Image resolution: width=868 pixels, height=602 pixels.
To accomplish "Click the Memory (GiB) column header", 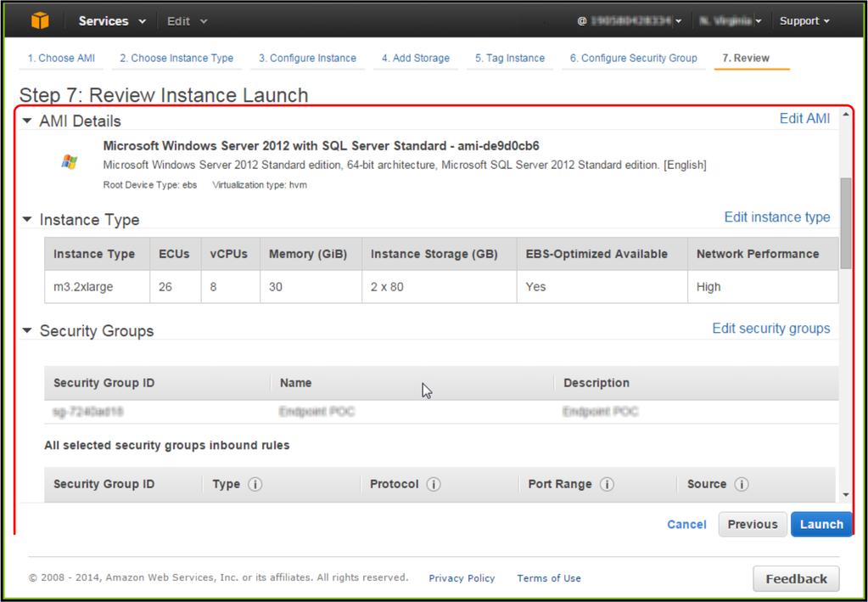I will coord(311,254).
